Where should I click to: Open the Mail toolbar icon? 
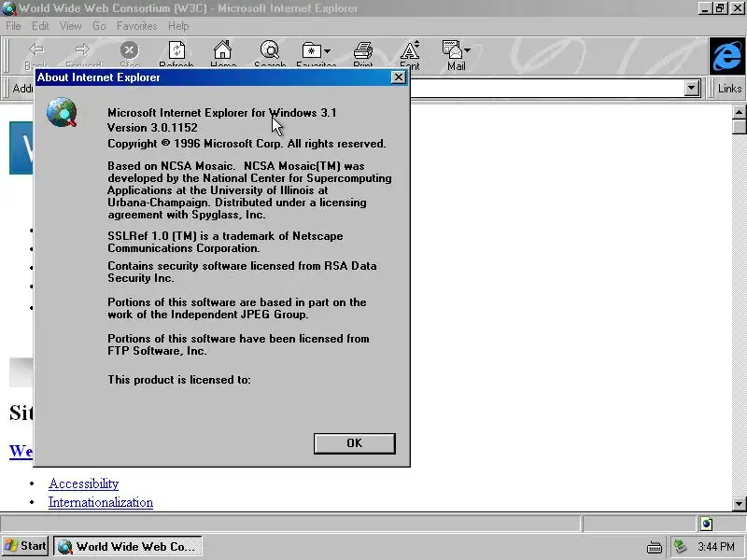point(452,49)
